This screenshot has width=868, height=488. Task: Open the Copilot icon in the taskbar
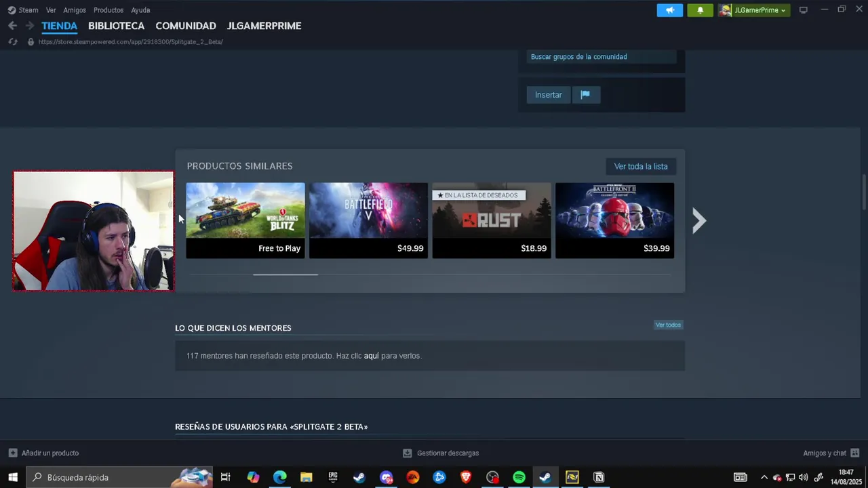point(253,477)
